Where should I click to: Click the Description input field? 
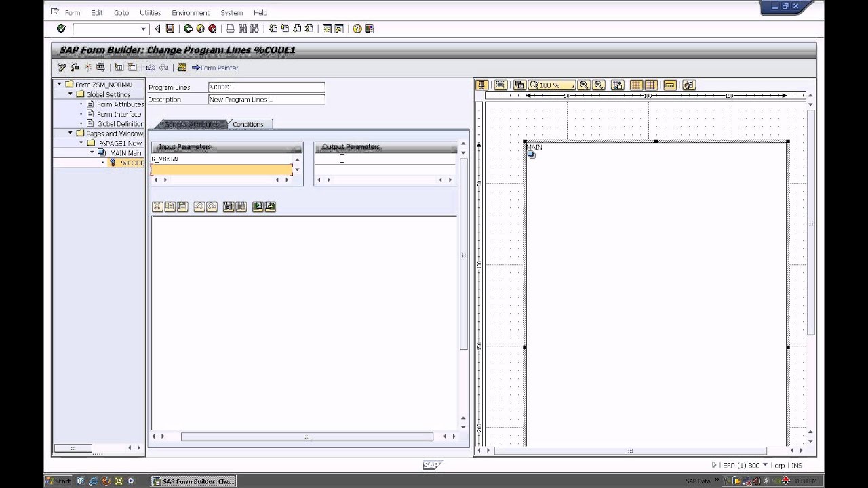click(267, 100)
